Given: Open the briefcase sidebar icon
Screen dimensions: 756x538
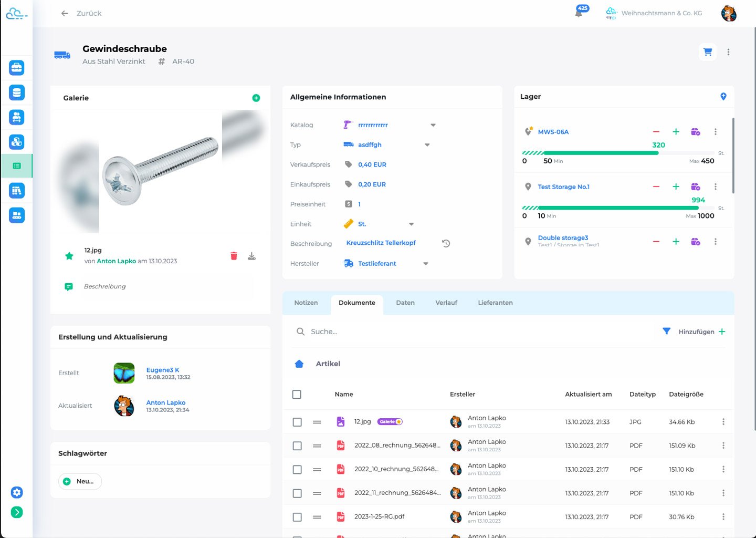Looking at the screenshot, I should 17,68.
